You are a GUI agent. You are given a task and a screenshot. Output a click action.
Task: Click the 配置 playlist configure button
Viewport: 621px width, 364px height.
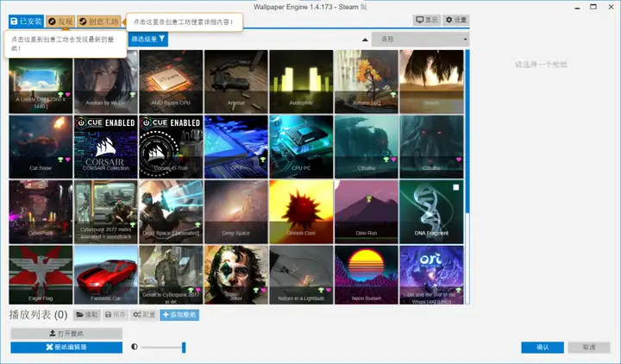144,315
